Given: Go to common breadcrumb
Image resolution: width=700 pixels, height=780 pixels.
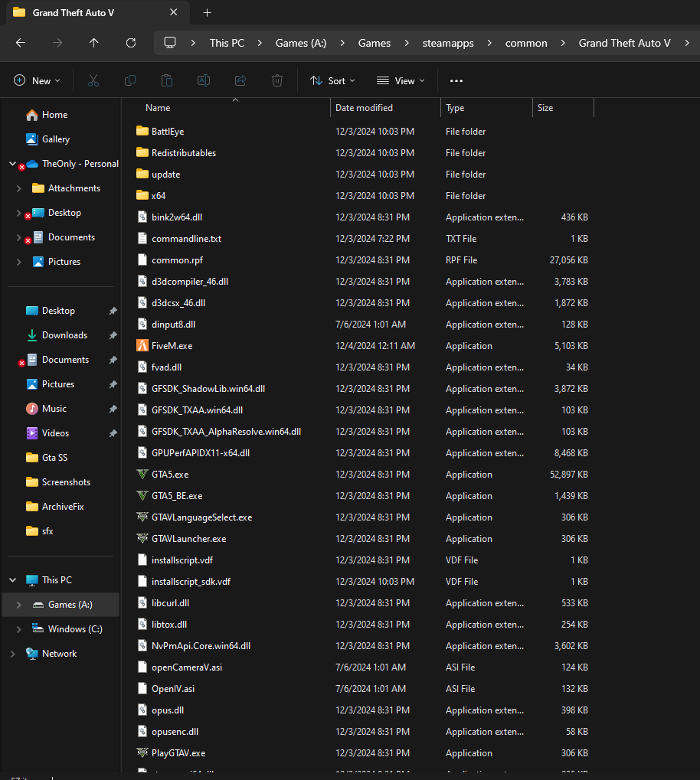Looking at the screenshot, I should [x=526, y=44].
